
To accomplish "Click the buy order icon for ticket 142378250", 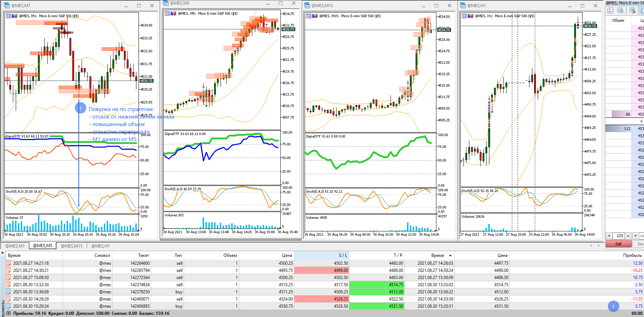I will [9, 292].
